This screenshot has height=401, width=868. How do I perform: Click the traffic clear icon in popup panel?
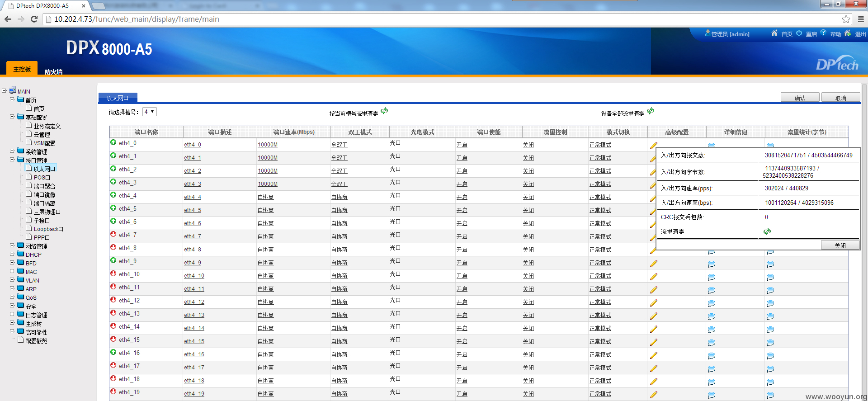click(x=767, y=231)
